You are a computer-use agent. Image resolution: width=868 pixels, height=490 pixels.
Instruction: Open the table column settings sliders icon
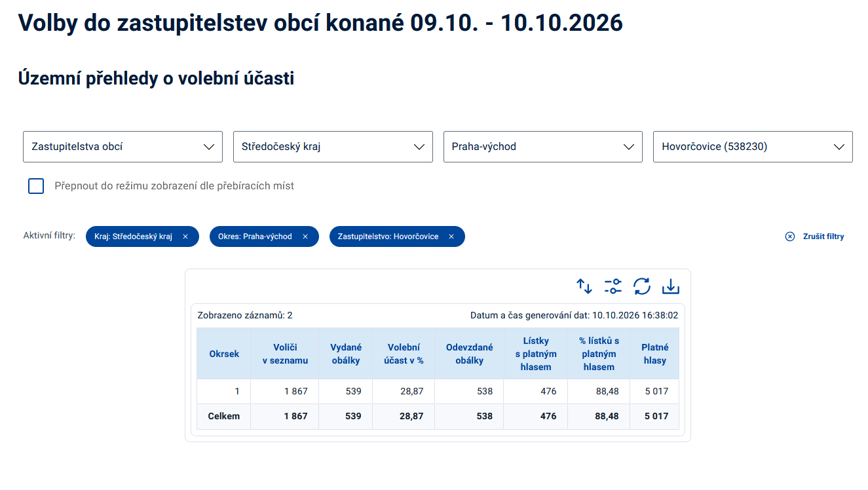pos(613,286)
